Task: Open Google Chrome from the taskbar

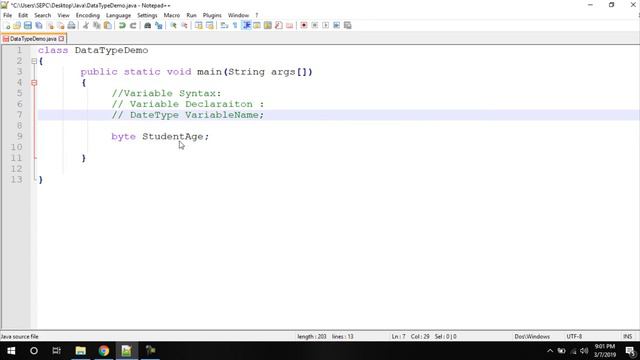Action: tap(104, 351)
